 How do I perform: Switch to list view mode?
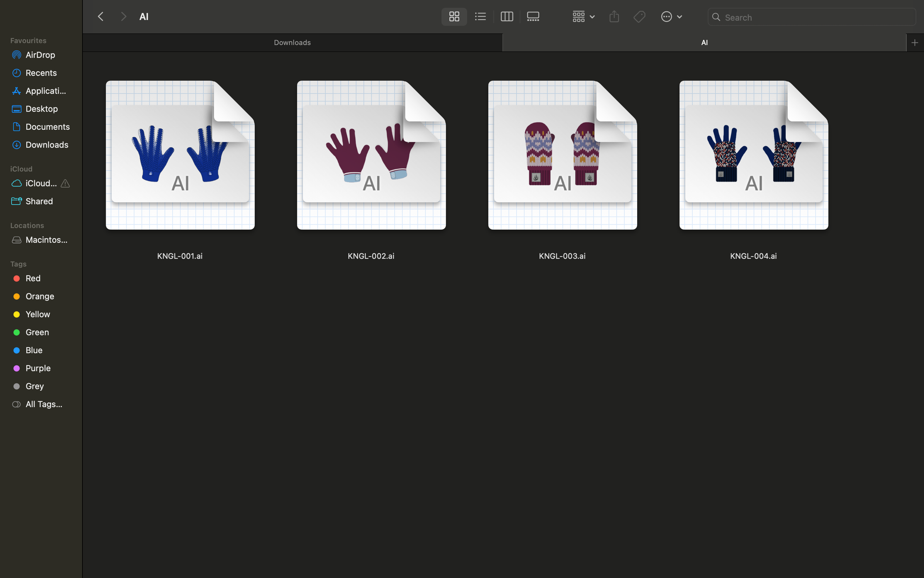480,16
